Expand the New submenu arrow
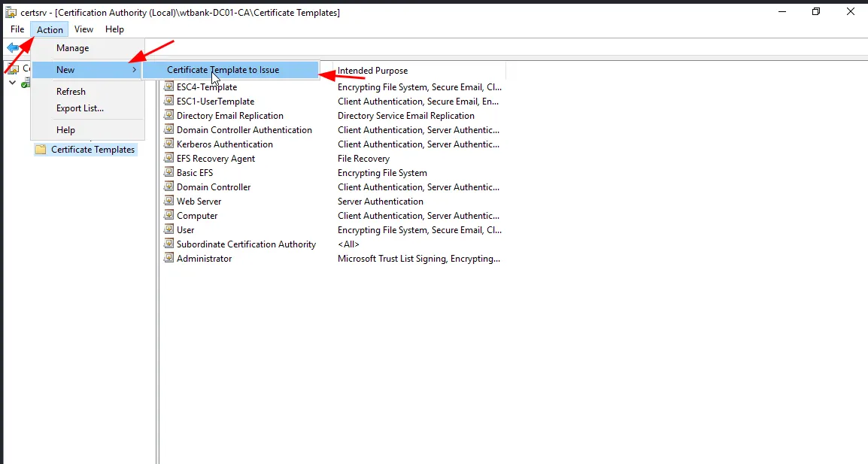868x464 pixels. point(134,70)
